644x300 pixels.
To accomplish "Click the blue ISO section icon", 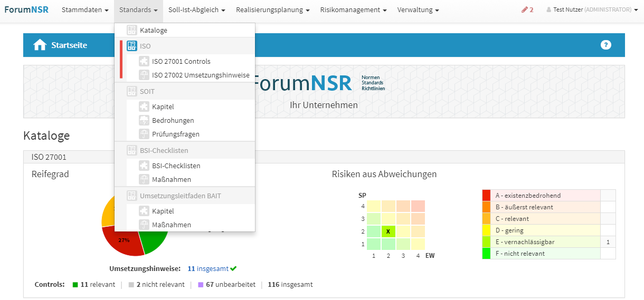I will [x=132, y=46].
